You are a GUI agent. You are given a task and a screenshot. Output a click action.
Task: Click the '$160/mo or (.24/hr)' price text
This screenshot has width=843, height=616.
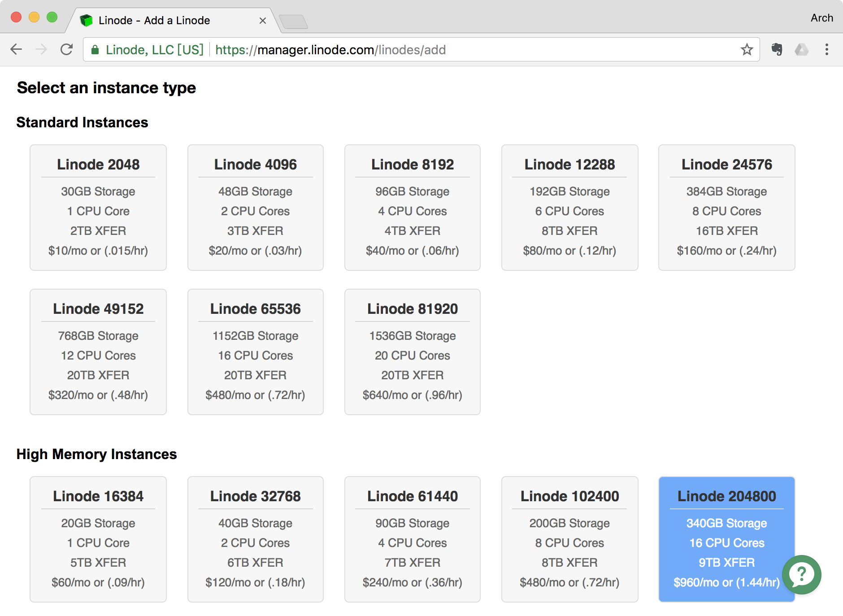coord(727,251)
